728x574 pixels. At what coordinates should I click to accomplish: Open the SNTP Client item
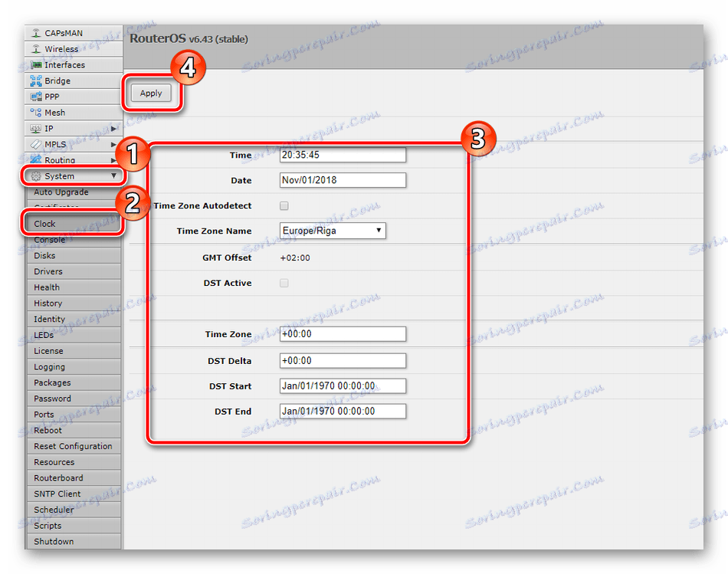point(74,494)
